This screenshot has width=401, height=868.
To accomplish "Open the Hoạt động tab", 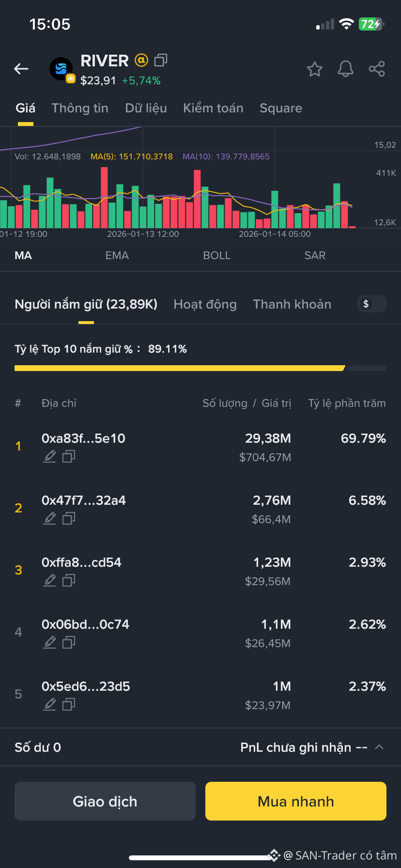I will tap(205, 304).
